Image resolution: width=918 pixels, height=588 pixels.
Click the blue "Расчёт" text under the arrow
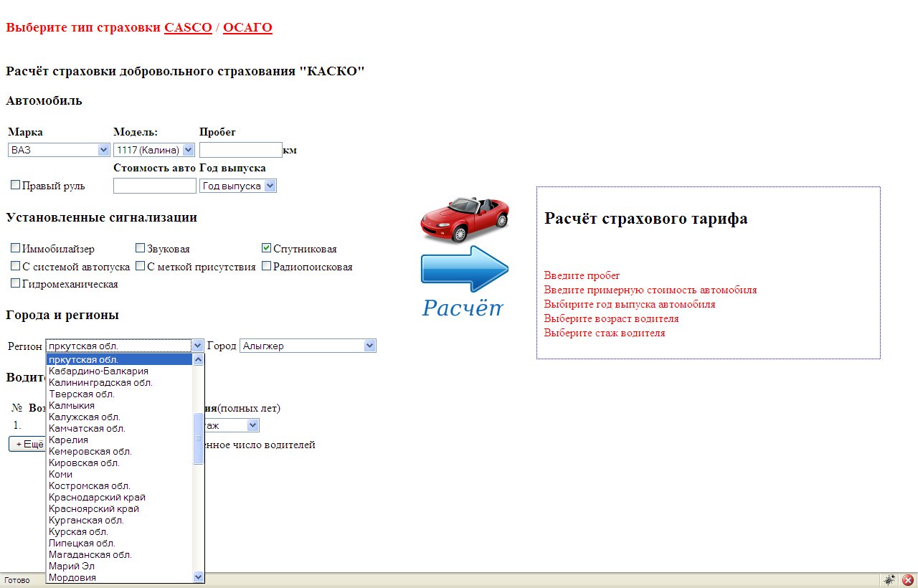[x=463, y=308]
